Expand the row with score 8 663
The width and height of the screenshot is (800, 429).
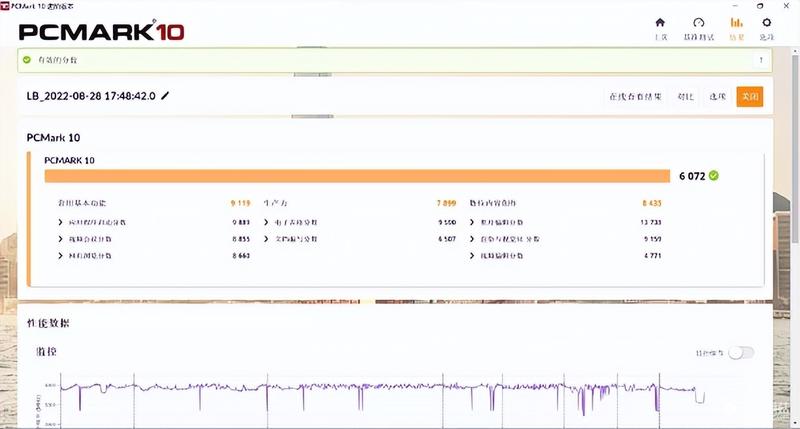click(60, 256)
